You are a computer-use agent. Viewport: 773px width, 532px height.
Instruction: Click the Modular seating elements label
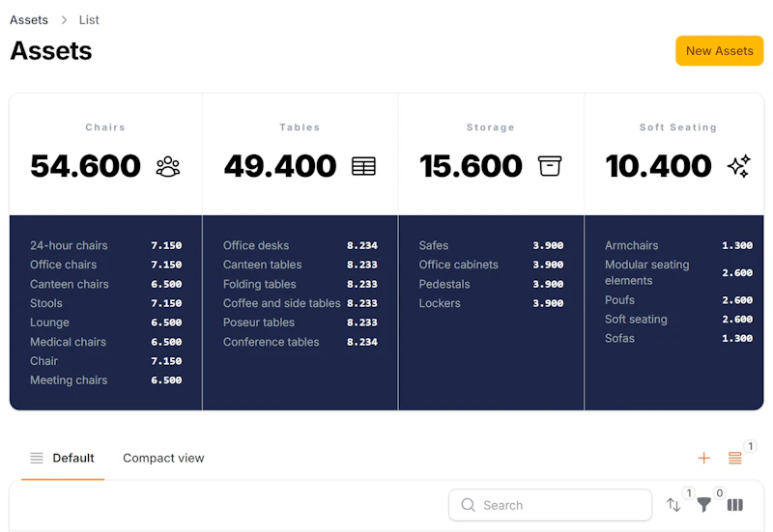[646, 272]
